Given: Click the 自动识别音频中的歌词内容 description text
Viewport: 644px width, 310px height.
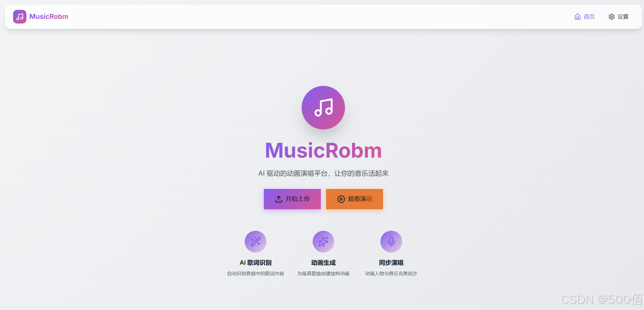Looking at the screenshot, I should (x=255, y=273).
